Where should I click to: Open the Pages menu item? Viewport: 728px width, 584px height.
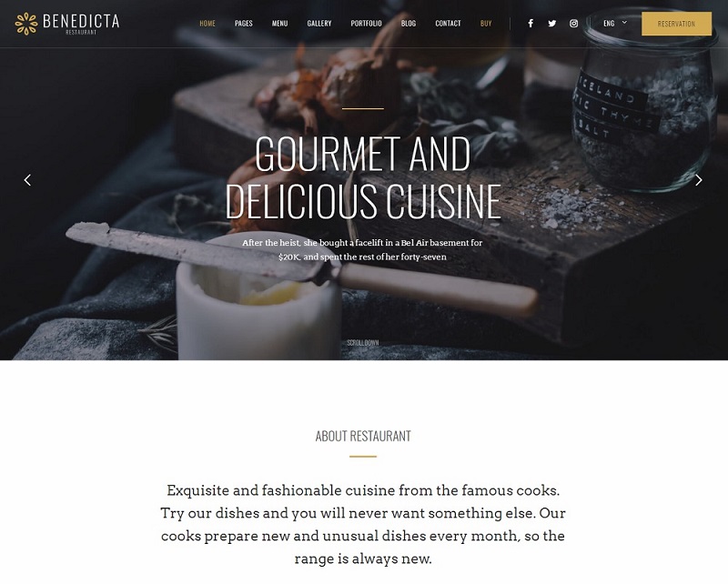(x=243, y=24)
